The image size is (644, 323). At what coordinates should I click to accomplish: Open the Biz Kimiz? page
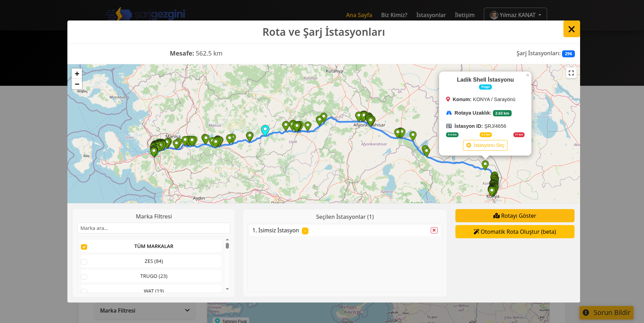coord(394,15)
